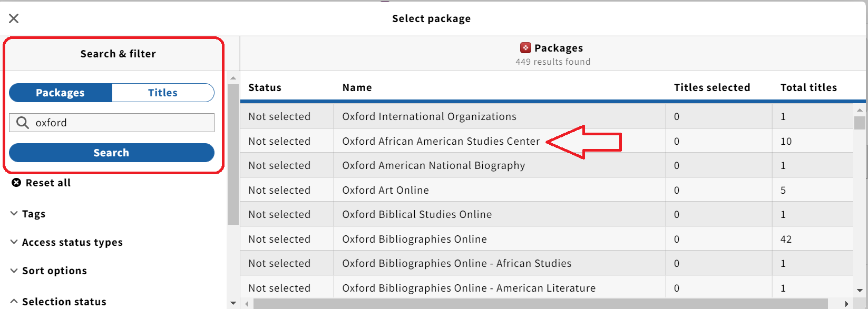Click the Titles selected column header

point(712,87)
